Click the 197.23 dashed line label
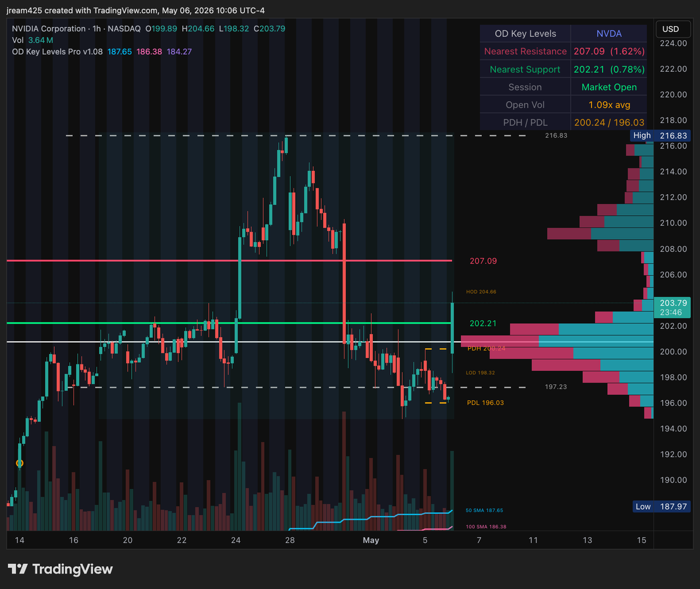Viewport: 700px width, 589px height. 556,387
